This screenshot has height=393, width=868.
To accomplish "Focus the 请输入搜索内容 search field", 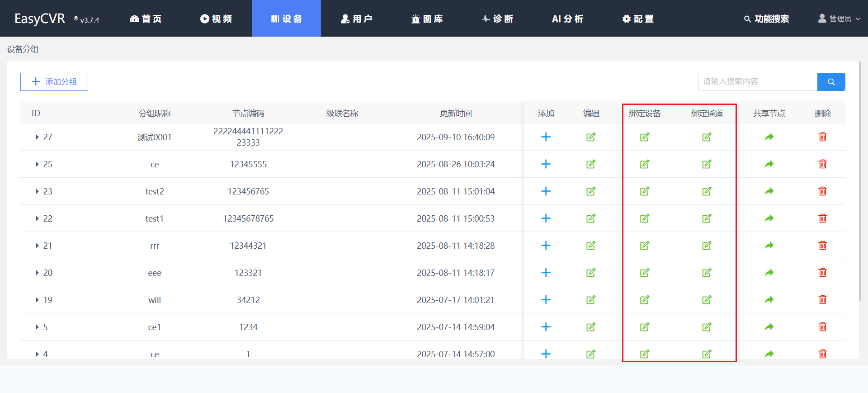I will 757,82.
